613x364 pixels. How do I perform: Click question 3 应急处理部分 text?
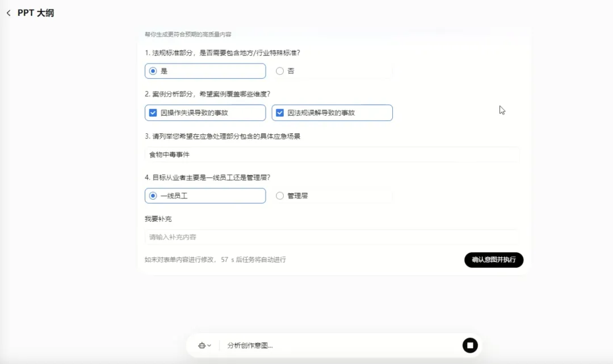222,136
